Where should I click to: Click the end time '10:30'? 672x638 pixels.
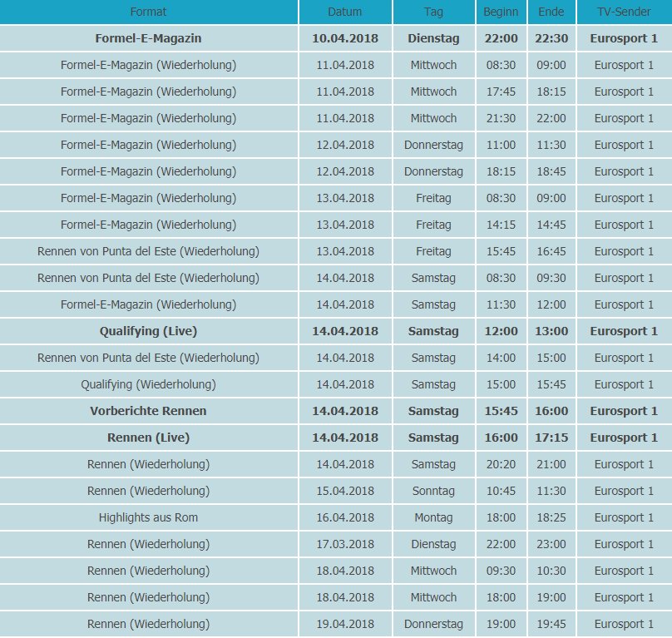pyautogui.click(x=551, y=571)
